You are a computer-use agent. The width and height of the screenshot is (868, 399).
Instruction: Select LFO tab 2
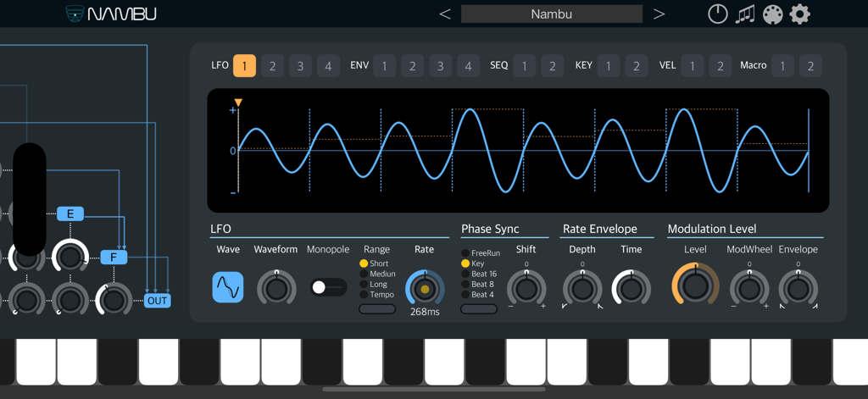[272, 66]
